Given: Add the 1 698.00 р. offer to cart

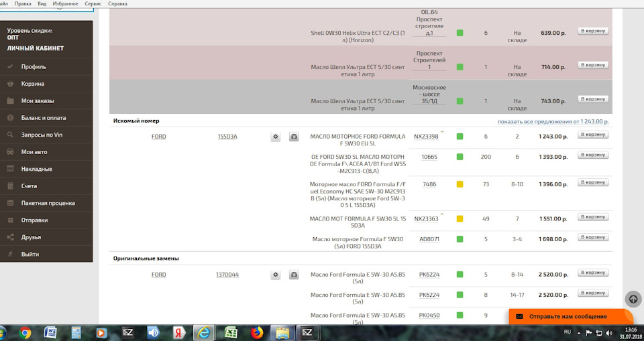Looking at the screenshot, I should [x=592, y=237].
